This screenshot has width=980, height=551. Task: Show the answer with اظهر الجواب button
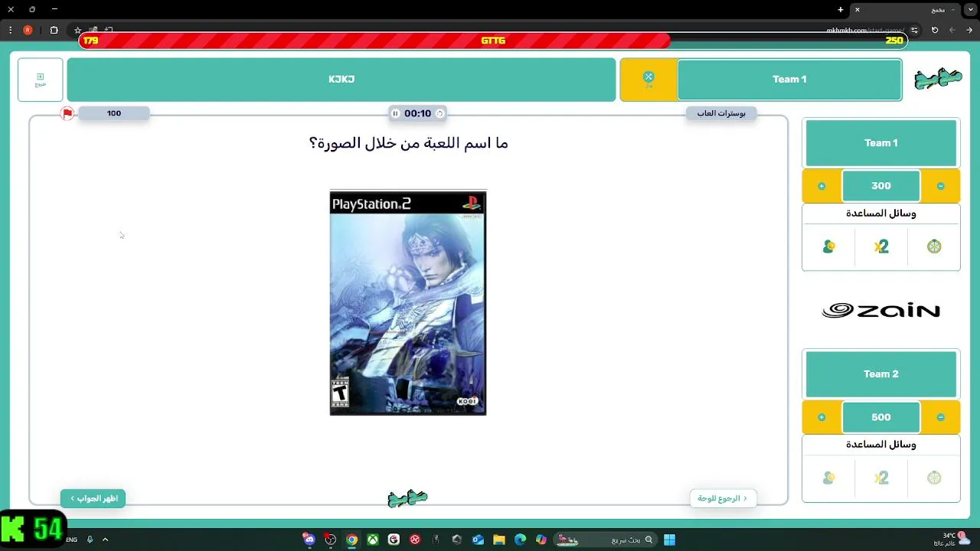pyautogui.click(x=93, y=498)
